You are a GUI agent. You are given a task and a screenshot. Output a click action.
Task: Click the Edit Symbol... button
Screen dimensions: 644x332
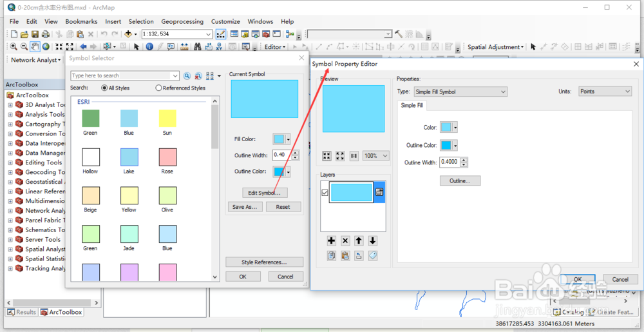pos(265,193)
